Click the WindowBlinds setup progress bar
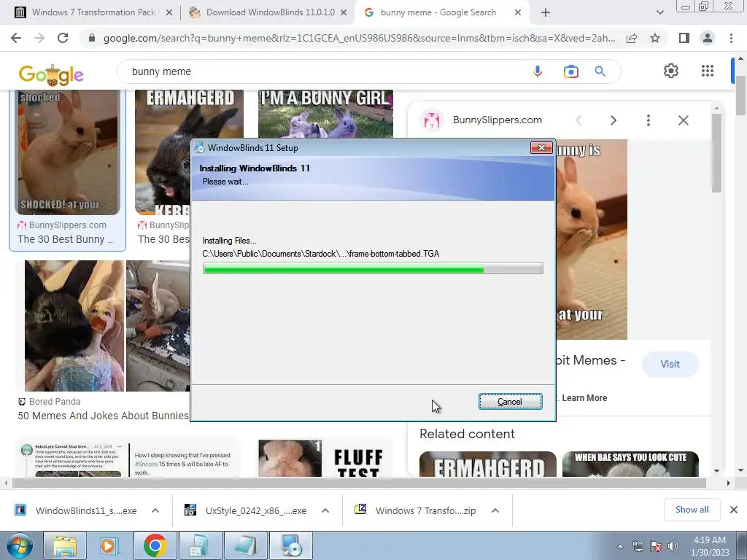Screen dimensions: 747x560 point(373,268)
